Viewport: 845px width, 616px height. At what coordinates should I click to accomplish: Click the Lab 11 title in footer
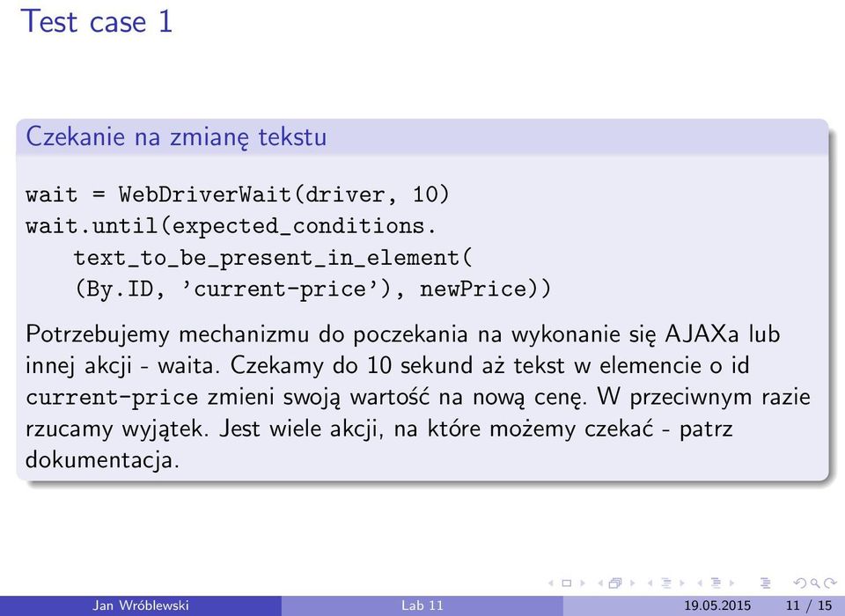[x=422, y=605]
